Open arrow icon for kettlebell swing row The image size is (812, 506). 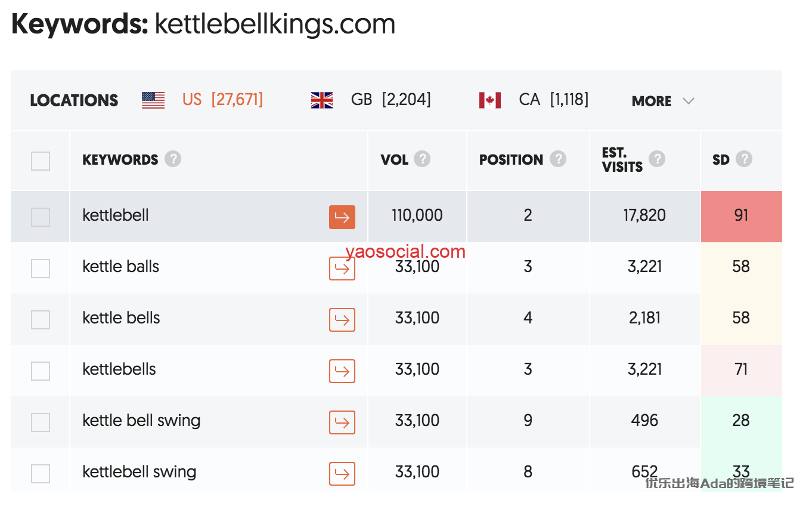(342, 474)
